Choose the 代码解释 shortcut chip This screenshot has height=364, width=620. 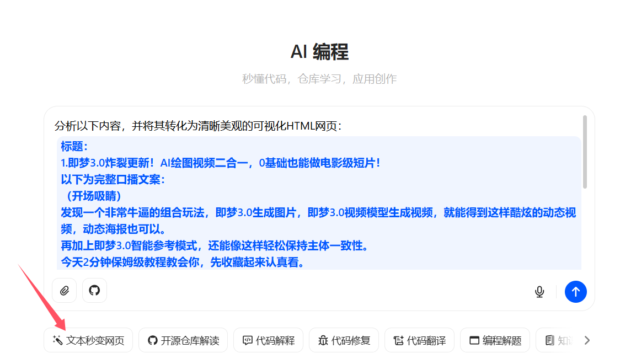coord(268,340)
